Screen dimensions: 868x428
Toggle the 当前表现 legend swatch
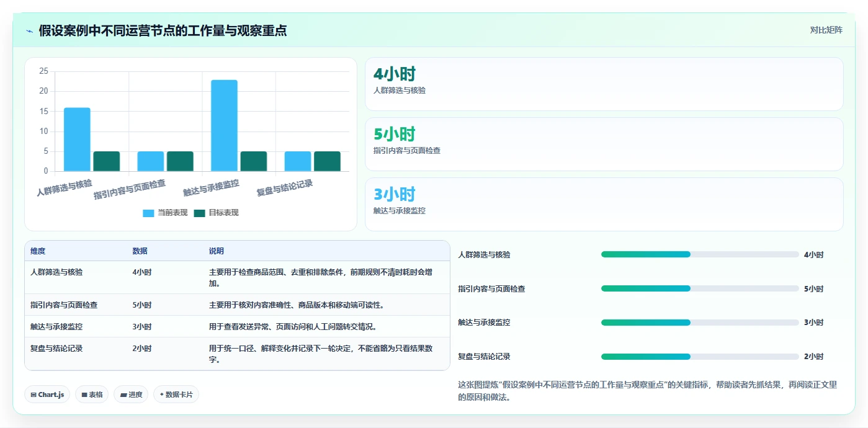click(x=148, y=213)
